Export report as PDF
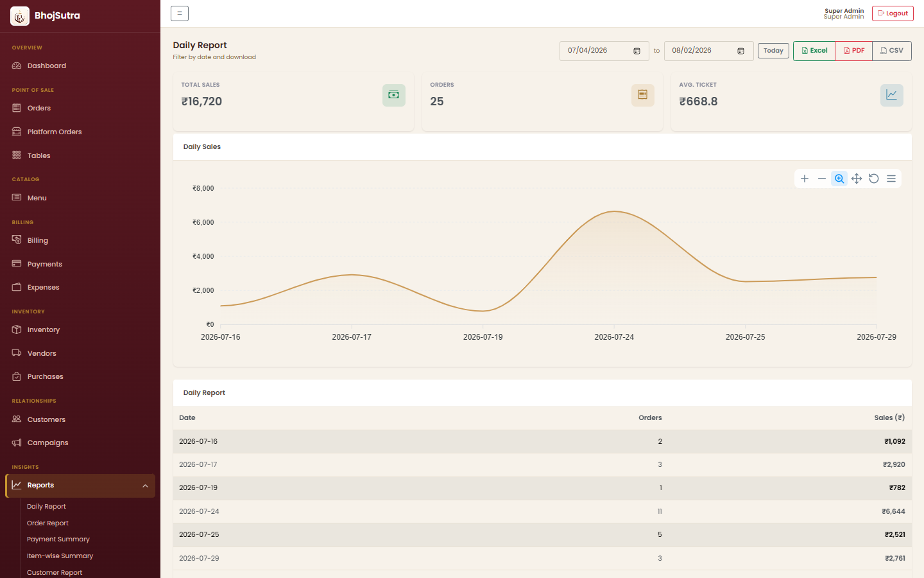 (854, 51)
